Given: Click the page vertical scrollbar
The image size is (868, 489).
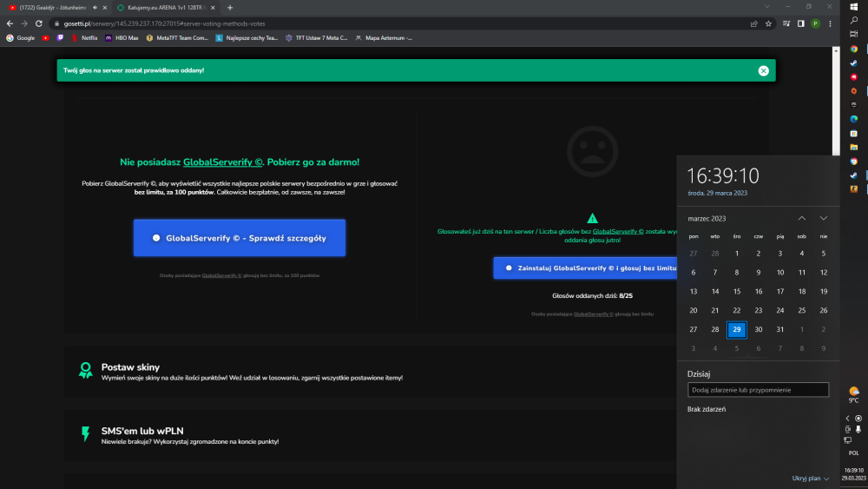Looking at the screenshot, I should [836, 102].
